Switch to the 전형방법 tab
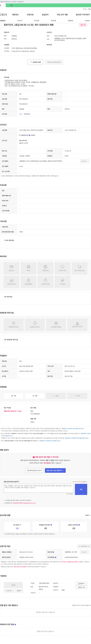This screenshot has width=91, height=644. (x=70, y=21)
